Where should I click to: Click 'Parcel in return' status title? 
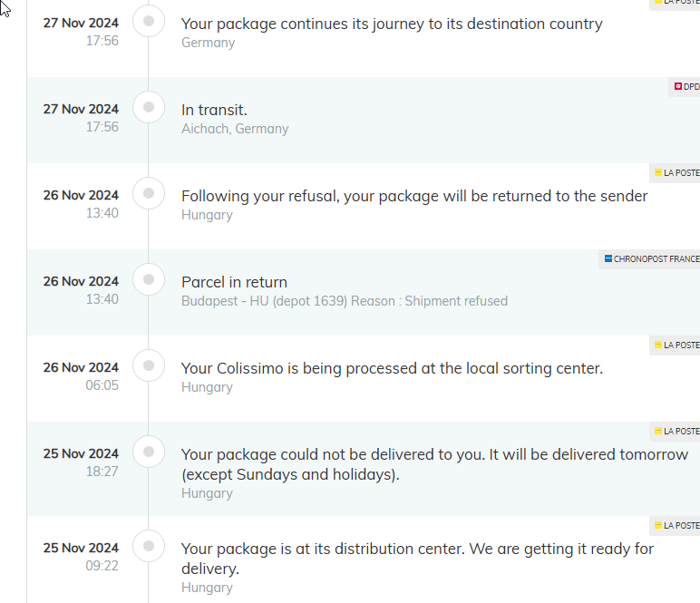tap(234, 282)
